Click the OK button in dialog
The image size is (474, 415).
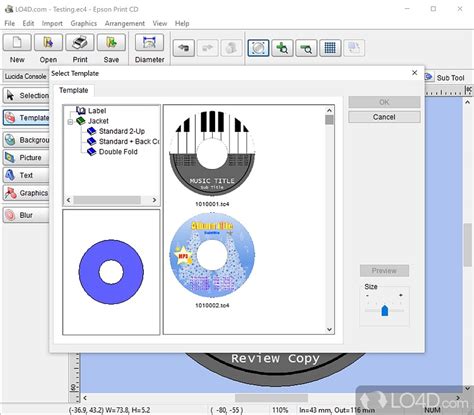coord(384,102)
